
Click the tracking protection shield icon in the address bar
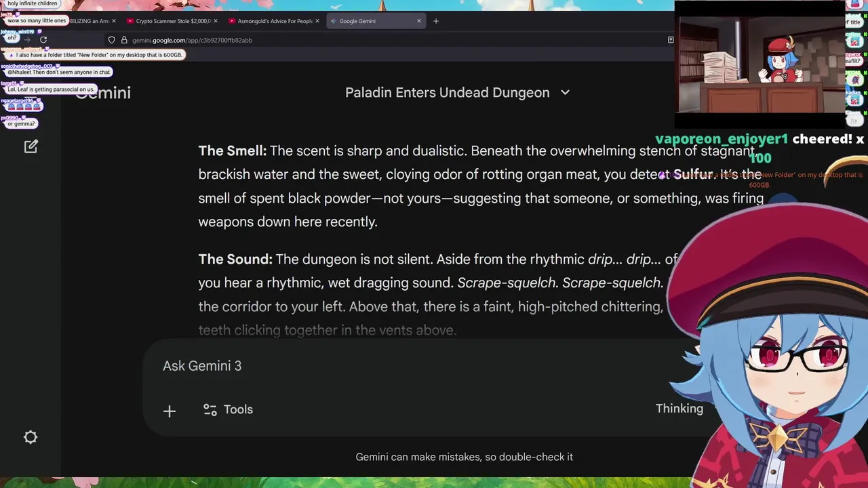[x=112, y=40]
